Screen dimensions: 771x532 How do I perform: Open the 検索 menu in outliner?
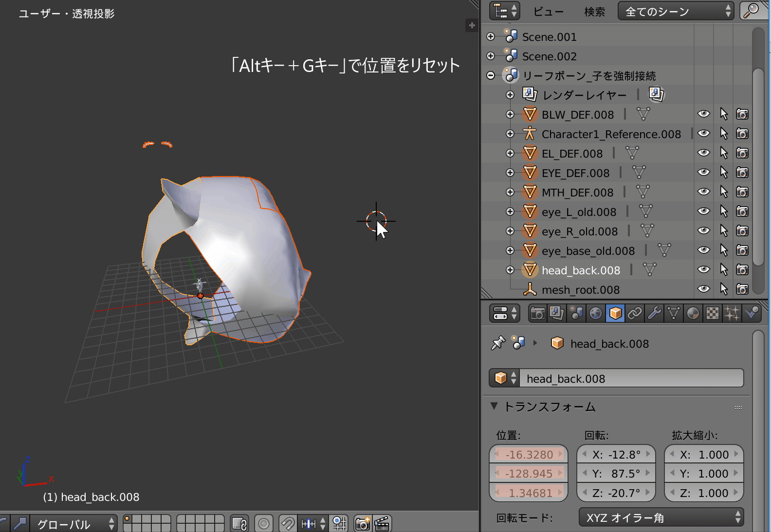coord(595,12)
